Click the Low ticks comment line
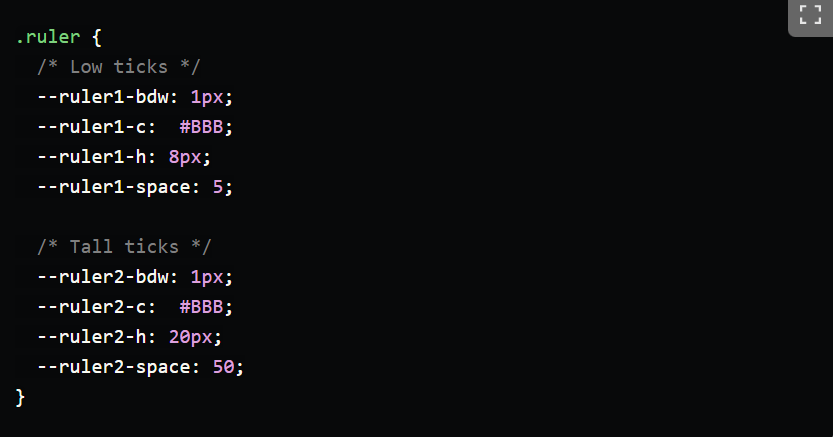 [x=118, y=67]
